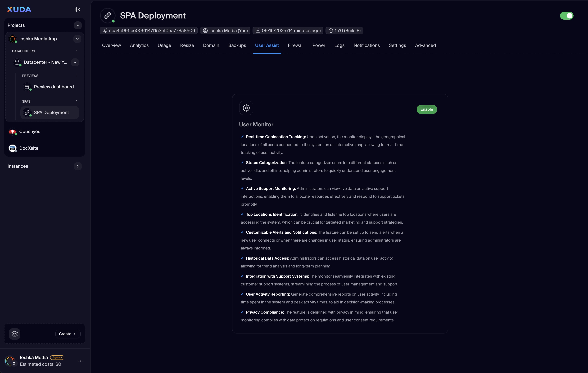Collapse the Ioshka Media App project
The width and height of the screenshot is (588, 373).
coord(77,39)
